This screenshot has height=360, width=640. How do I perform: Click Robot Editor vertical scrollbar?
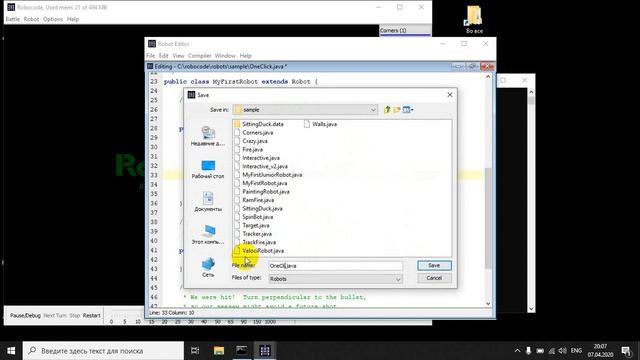tap(488, 190)
